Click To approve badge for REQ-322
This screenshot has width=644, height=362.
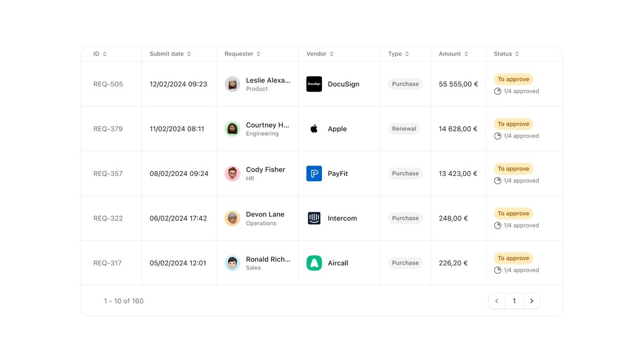point(514,213)
